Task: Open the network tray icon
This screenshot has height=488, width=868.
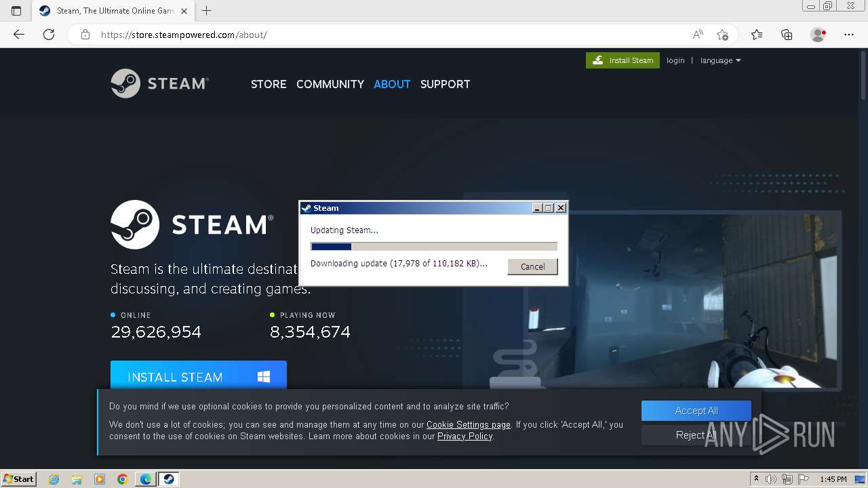Action: point(787,479)
